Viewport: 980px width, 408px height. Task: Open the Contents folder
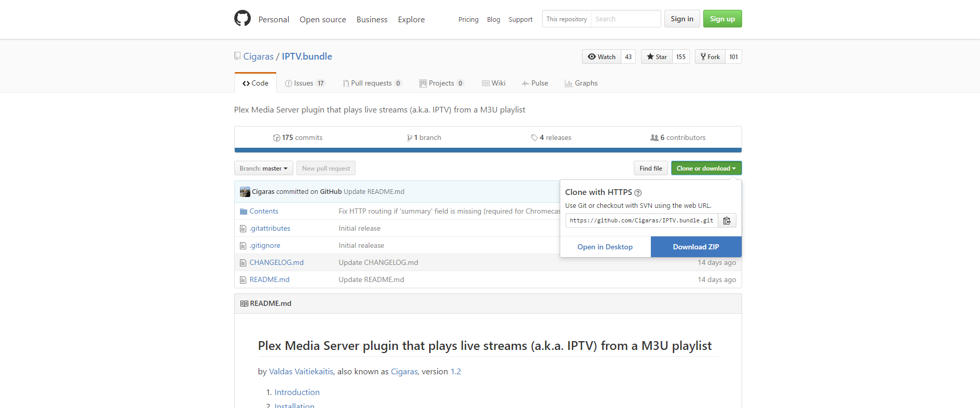(x=264, y=212)
